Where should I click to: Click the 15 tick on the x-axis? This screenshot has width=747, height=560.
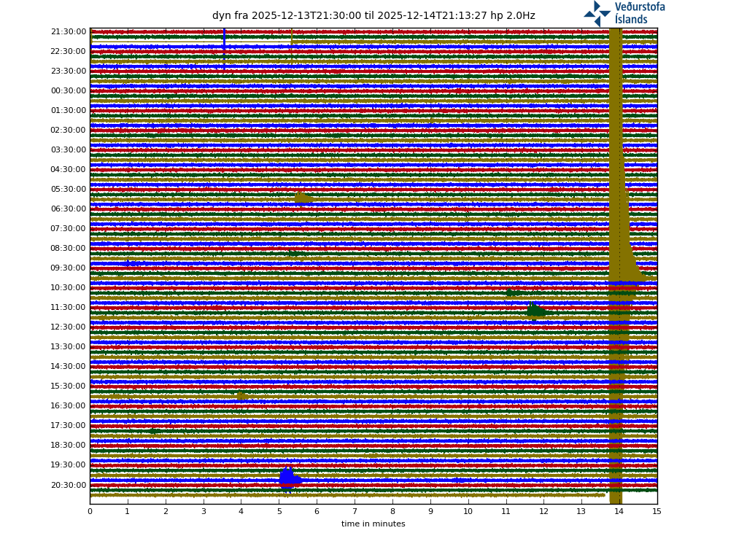click(x=657, y=512)
